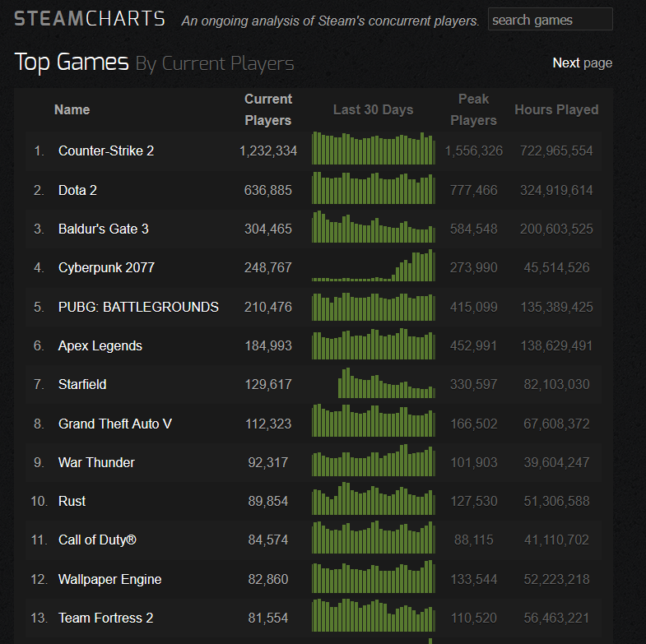Viewport: 646px width, 644px height.
Task: Click the Team Fortress 2 30-day chart
Action: (374, 615)
